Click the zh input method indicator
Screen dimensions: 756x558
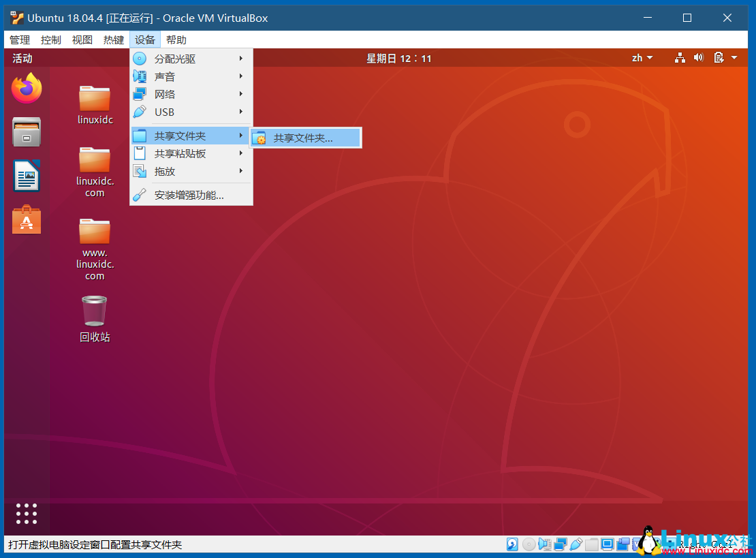(x=641, y=58)
